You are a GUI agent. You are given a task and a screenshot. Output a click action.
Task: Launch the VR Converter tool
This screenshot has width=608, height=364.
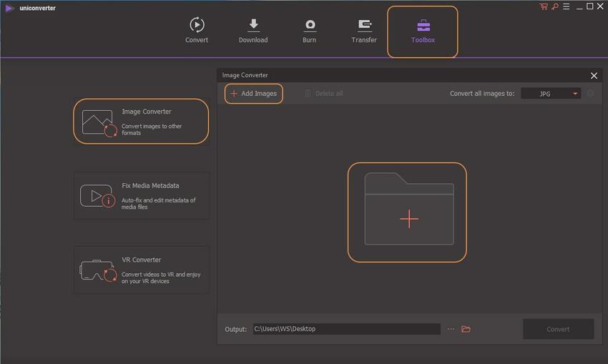pyautogui.click(x=141, y=270)
